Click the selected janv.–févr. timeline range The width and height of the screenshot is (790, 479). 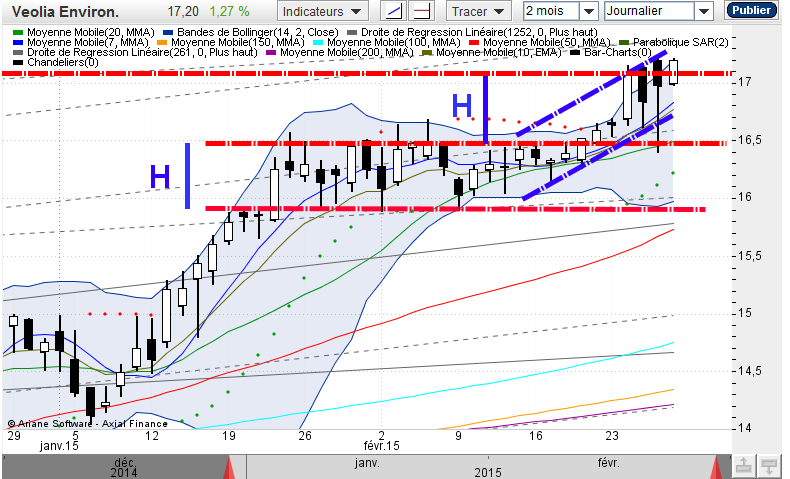coord(474,467)
